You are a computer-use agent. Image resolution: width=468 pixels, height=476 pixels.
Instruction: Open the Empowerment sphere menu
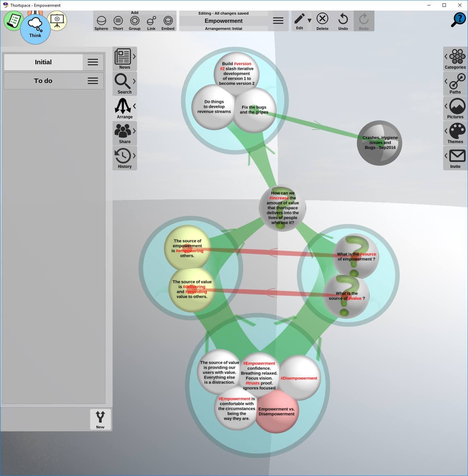[278, 21]
